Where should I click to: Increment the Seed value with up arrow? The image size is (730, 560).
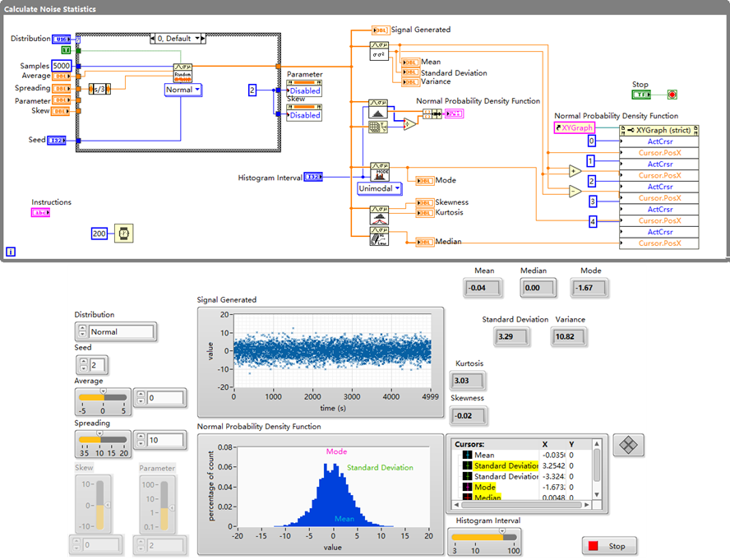click(83, 362)
